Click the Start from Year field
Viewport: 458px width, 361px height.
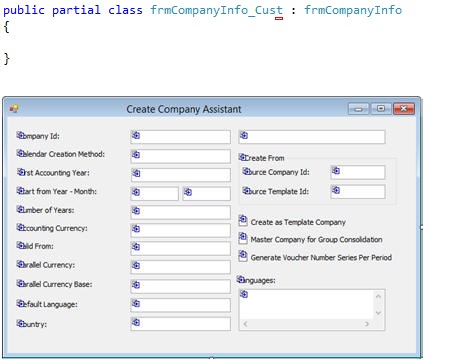(155, 193)
